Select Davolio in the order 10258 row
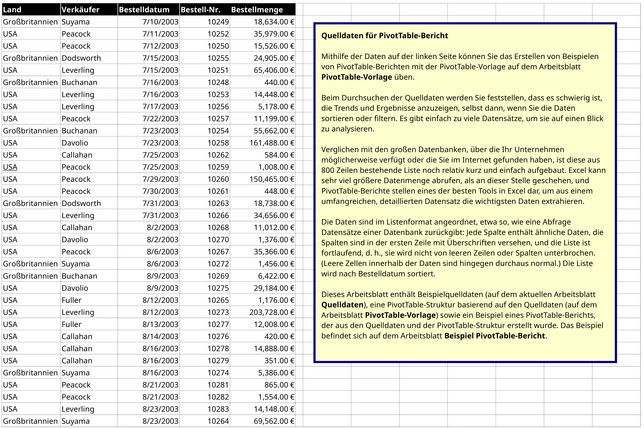Screen dimensions: 644x429 (x=89, y=143)
